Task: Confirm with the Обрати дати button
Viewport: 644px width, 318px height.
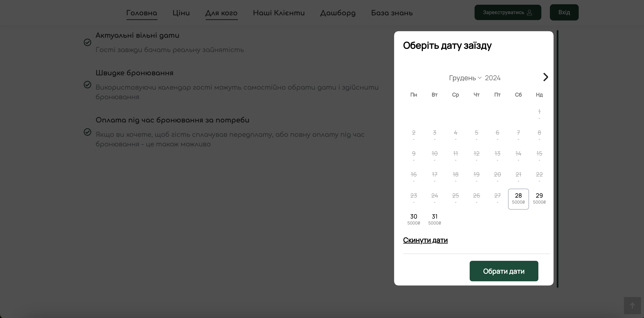Action: 504,271
